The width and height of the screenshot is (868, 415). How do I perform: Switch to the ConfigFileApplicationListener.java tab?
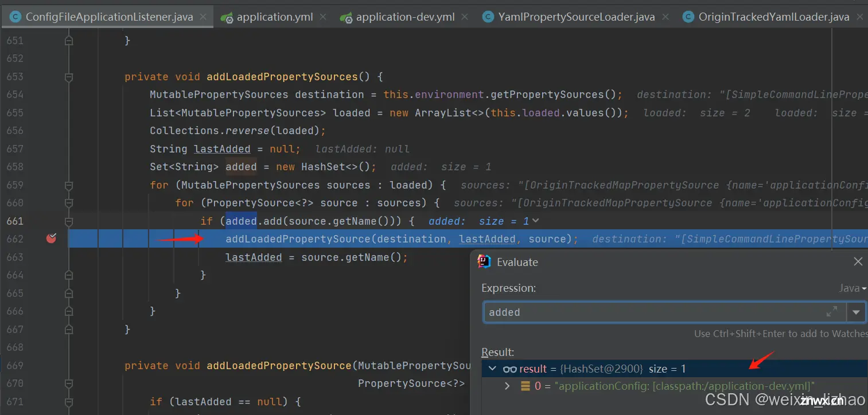(x=109, y=17)
